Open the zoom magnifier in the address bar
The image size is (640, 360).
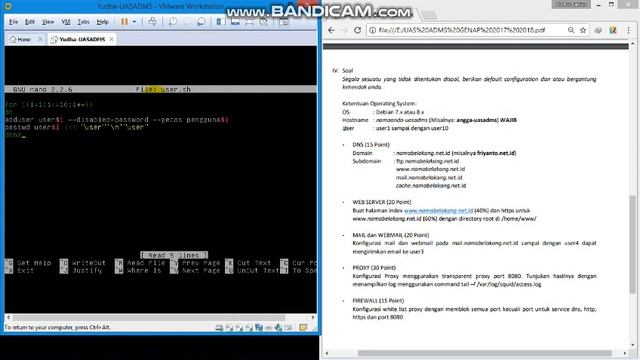[571, 30]
